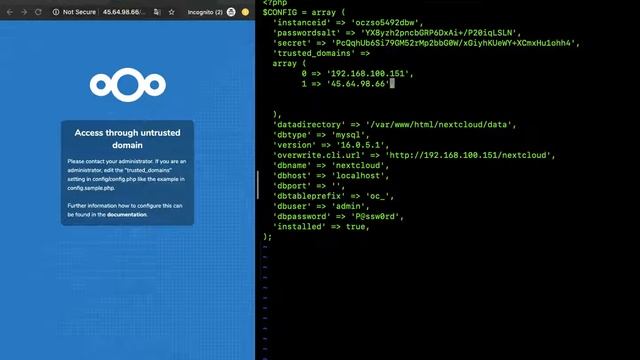Click the Nextcloud logo
Screen dimensions: 640x360
tap(128, 85)
